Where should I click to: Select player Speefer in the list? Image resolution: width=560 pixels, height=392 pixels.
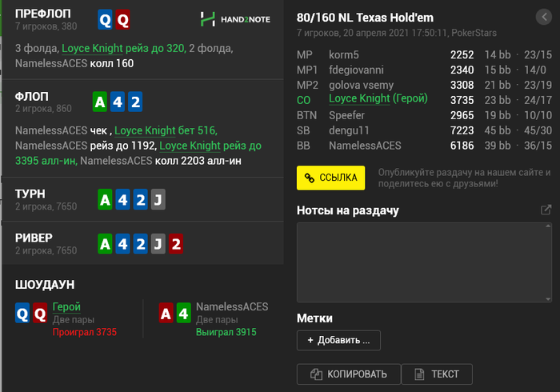(x=346, y=115)
